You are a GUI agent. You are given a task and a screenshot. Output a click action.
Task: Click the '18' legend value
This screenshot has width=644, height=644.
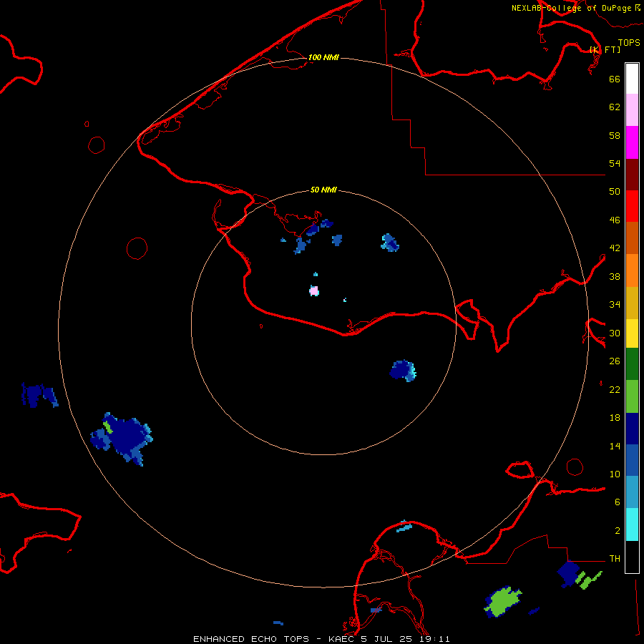pyautogui.click(x=615, y=418)
